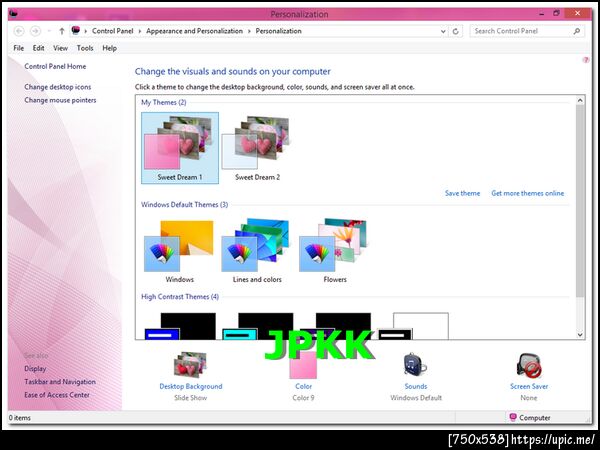Open the Tools menu

coord(85,48)
